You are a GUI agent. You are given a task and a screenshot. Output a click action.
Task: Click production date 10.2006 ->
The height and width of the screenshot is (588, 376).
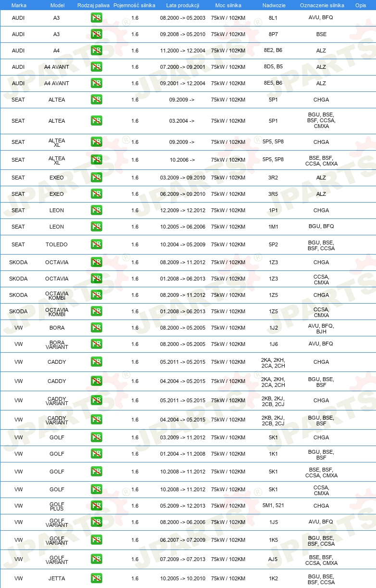click(x=182, y=160)
